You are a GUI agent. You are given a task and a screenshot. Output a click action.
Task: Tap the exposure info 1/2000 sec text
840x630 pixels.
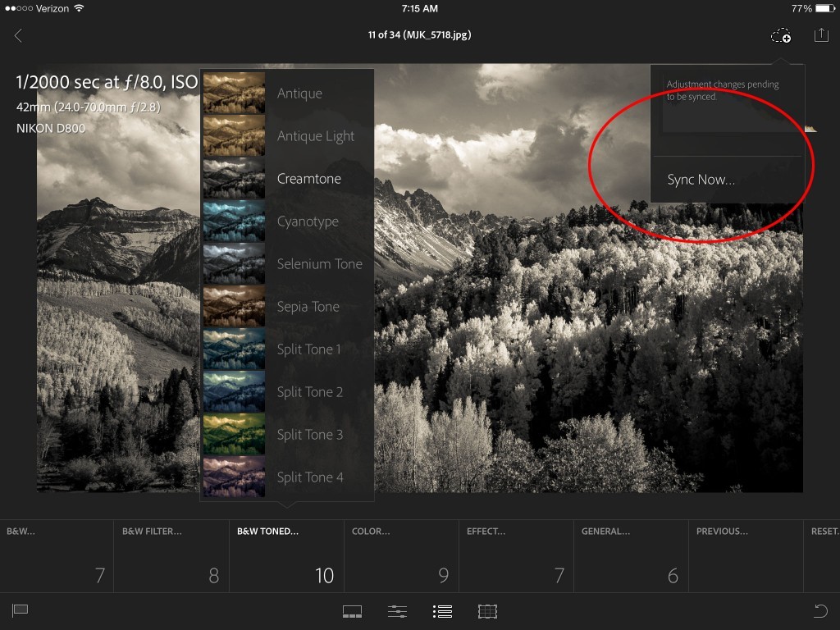(107, 82)
